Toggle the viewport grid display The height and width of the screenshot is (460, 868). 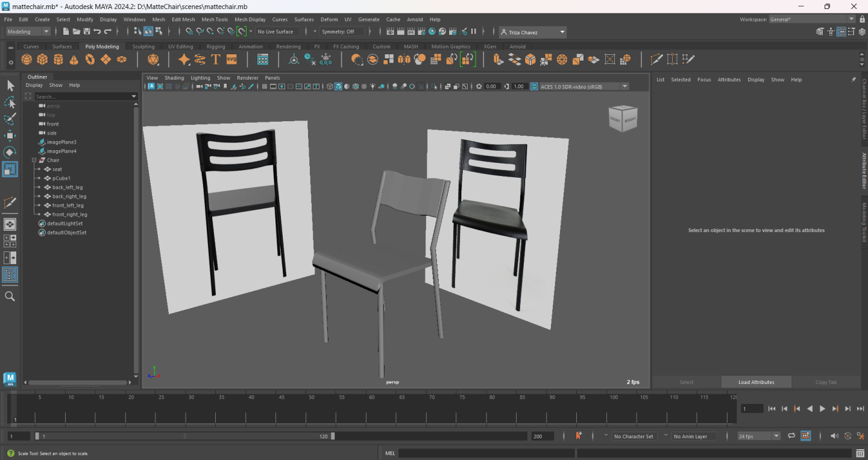(x=265, y=86)
